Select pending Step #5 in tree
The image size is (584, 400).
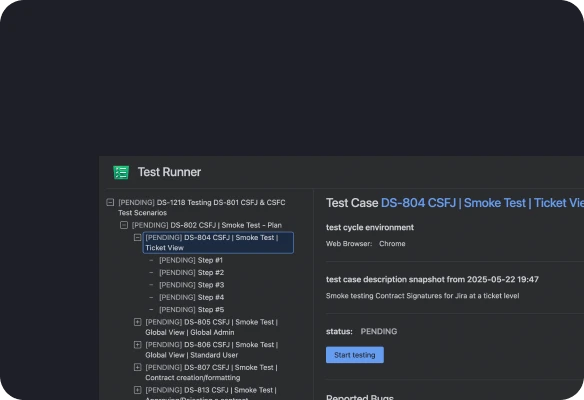pyautogui.click(x=191, y=309)
